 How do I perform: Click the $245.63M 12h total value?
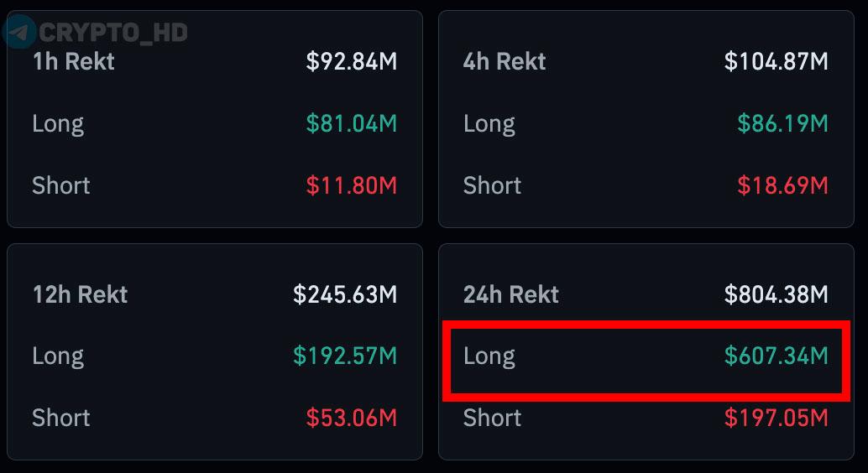(x=345, y=294)
